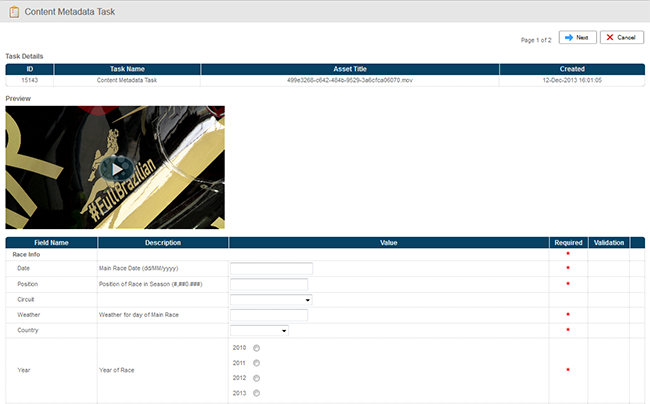Select the 2011 year radio button

(x=257, y=363)
